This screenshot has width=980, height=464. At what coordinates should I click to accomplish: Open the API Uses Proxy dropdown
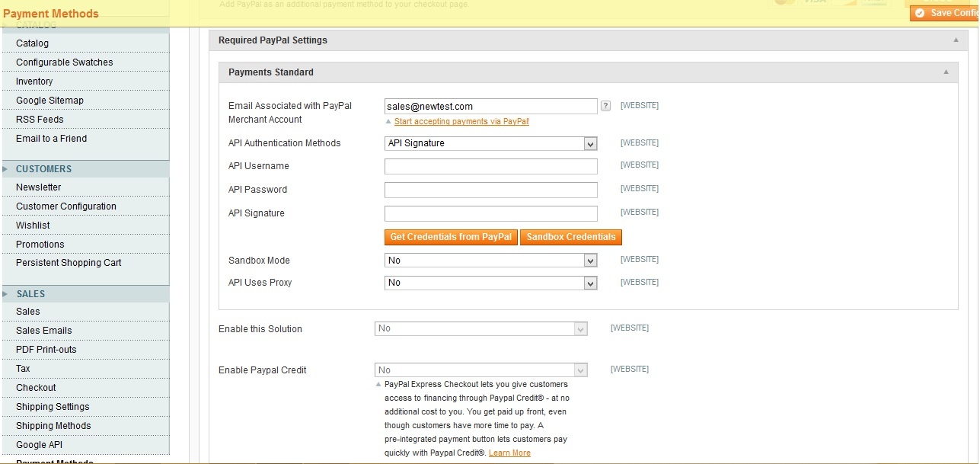pos(491,283)
